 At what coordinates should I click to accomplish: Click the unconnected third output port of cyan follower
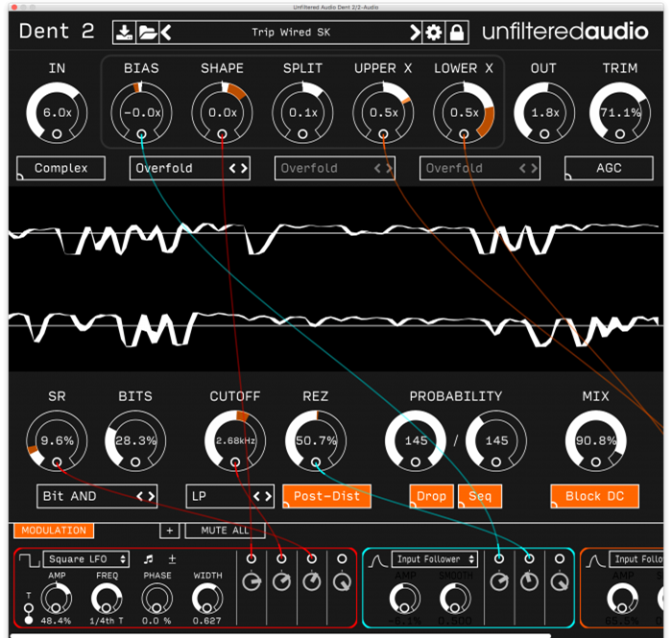(560, 558)
